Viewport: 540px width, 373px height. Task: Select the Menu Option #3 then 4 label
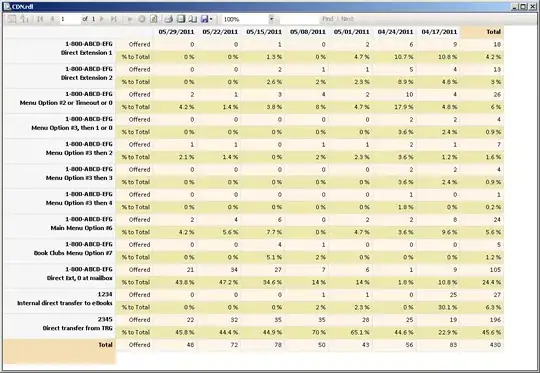[79, 203]
